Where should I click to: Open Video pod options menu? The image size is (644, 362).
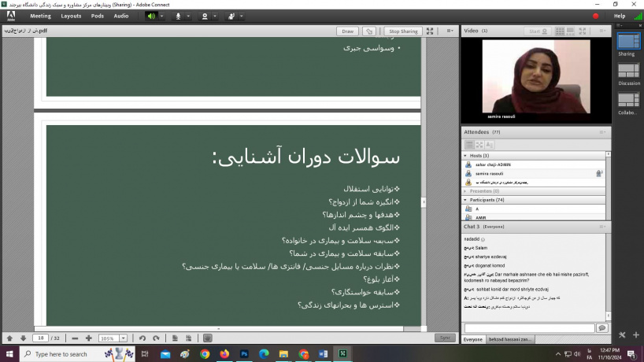(x=602, y=31)
